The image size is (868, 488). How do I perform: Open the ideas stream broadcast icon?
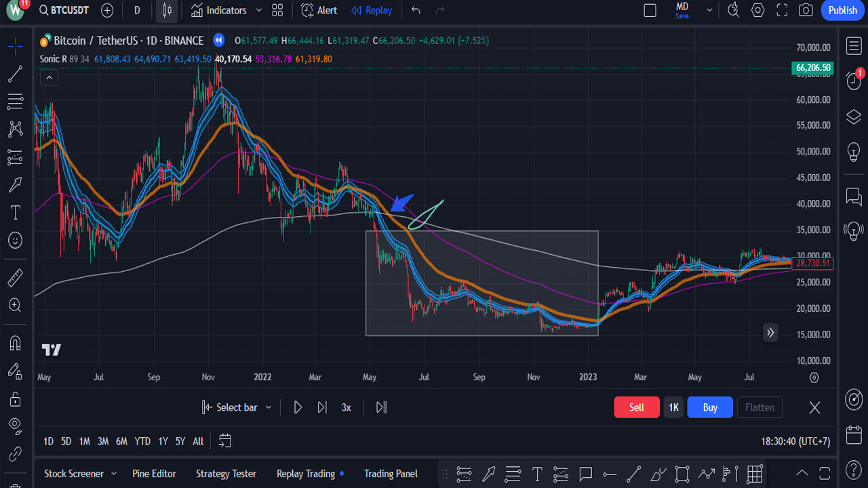pos(854,230)
